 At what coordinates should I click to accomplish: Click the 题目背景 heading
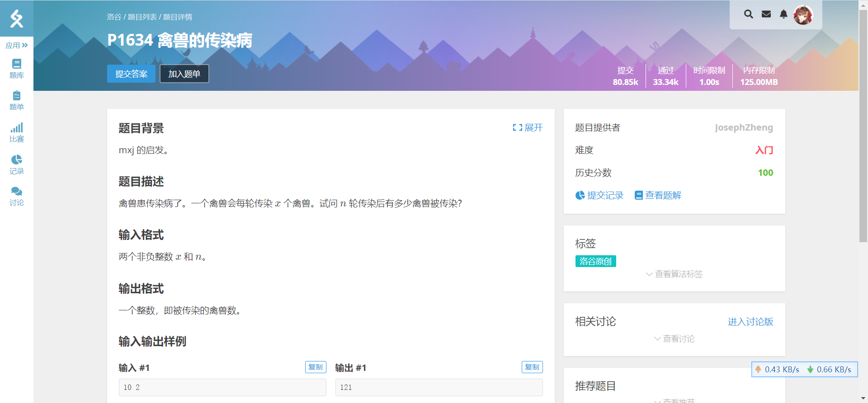(x=141, y=128)
